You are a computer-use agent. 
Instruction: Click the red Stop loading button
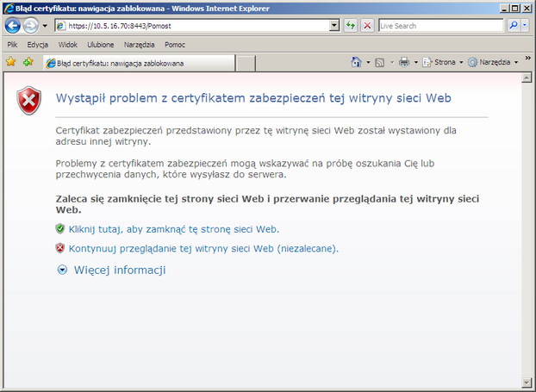(367, 26)
